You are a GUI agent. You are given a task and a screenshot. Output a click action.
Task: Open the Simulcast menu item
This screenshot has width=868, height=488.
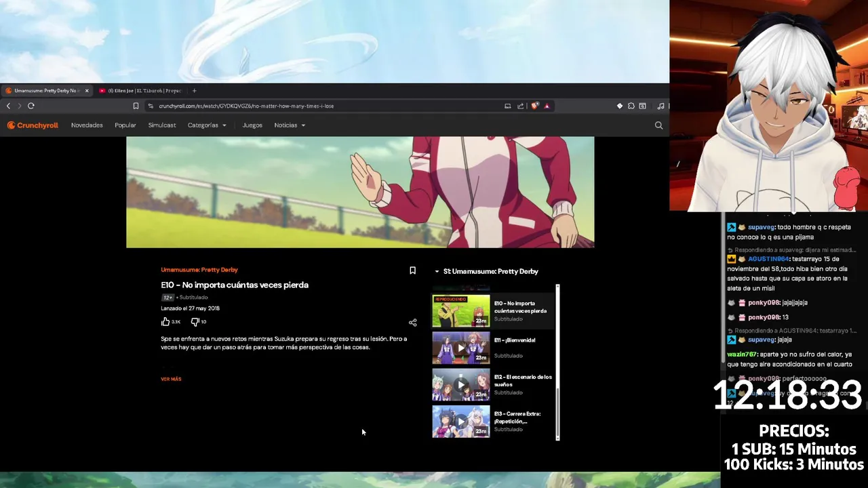pos(162,125)
